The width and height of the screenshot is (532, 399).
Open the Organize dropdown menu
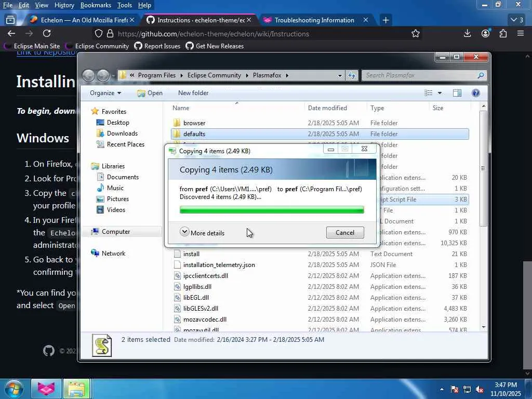[x=105, y=93]
